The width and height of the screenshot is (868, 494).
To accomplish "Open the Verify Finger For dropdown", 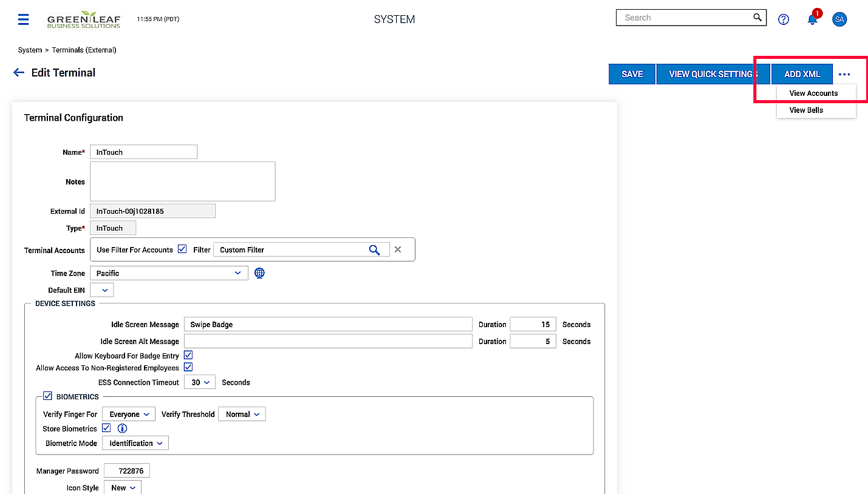I will 129,414.
